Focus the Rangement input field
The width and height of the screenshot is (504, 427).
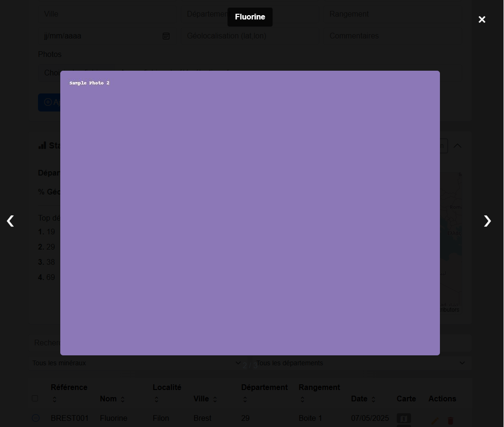tap(393, 14)
